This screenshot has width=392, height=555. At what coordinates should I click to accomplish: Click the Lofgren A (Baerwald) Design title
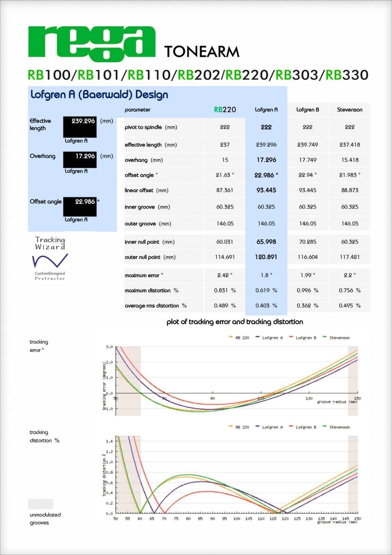click(x=99, y=94)
